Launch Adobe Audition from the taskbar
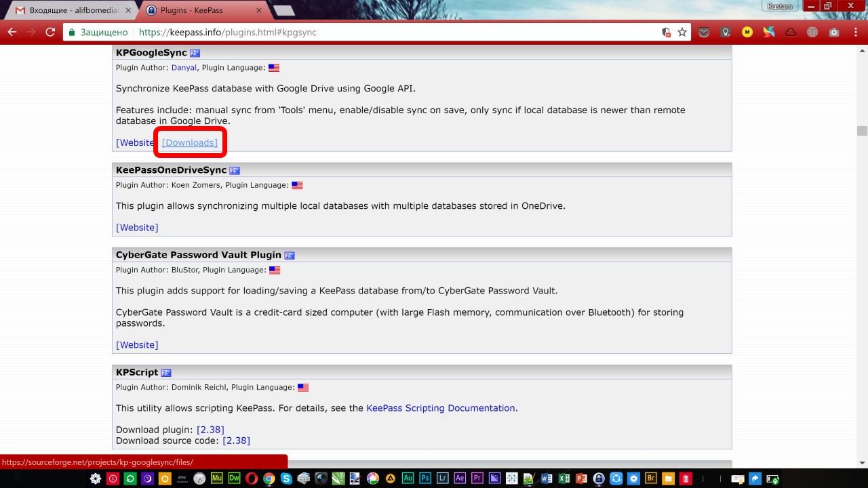 coord(408,479)
